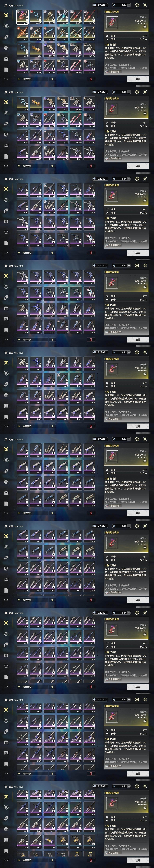Image resolution: width=154 pixels, height=868 pixels.
Task: Click the exclamation-mark sidebar icon in topmost panel
Action: pyautogui.click(x=6, y=69)
